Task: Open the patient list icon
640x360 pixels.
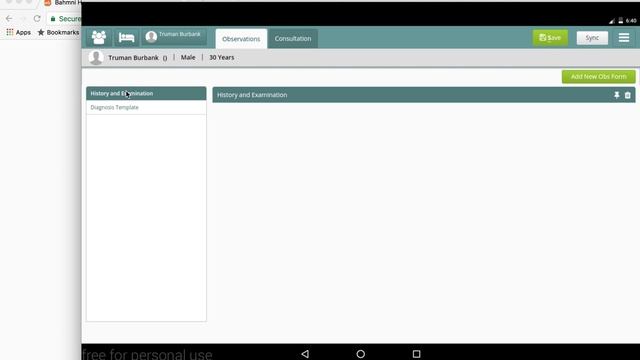Action: point(99,38)
